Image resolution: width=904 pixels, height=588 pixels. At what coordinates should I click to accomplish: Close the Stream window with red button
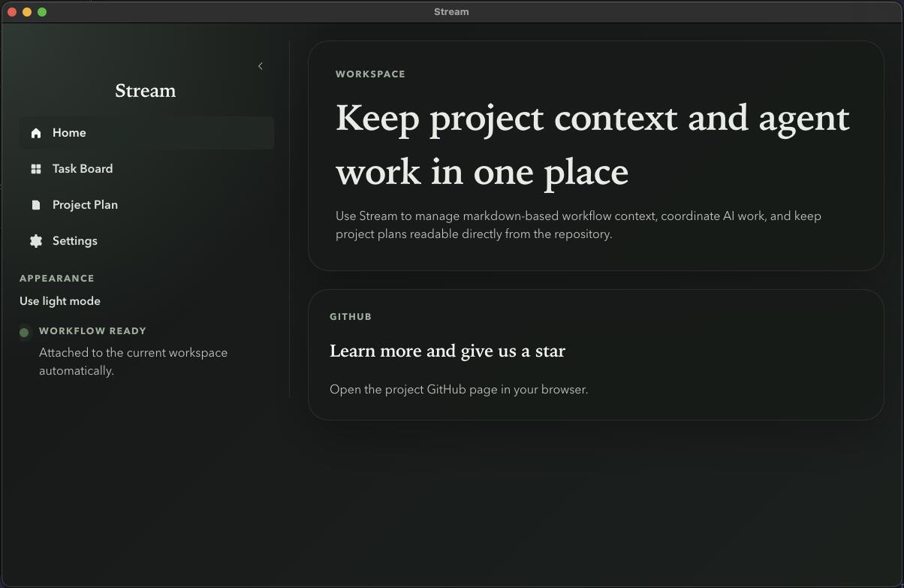12,12
